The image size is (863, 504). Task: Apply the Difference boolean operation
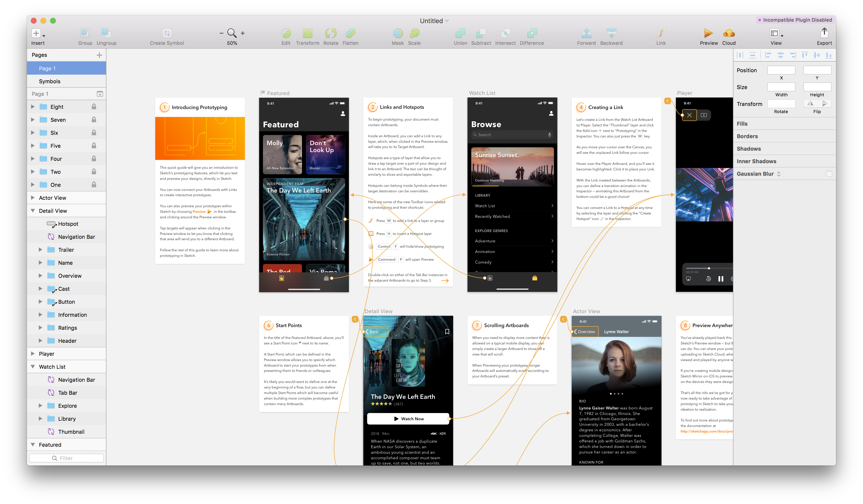coord(532,33)
